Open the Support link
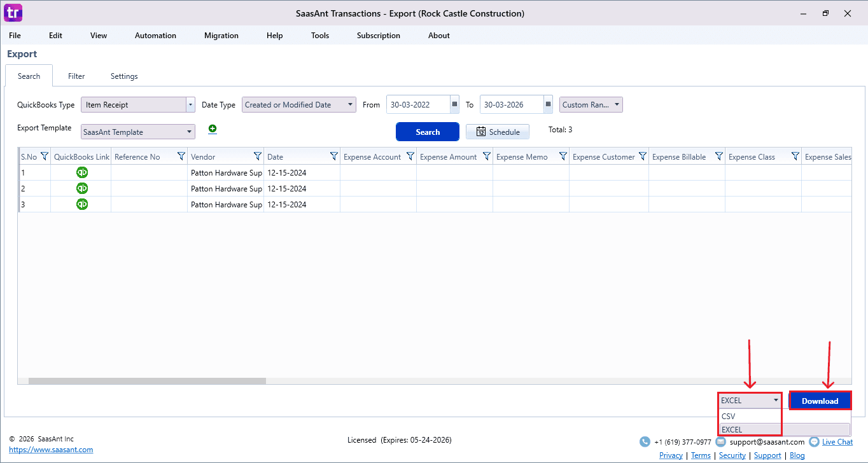 [767, 455]
